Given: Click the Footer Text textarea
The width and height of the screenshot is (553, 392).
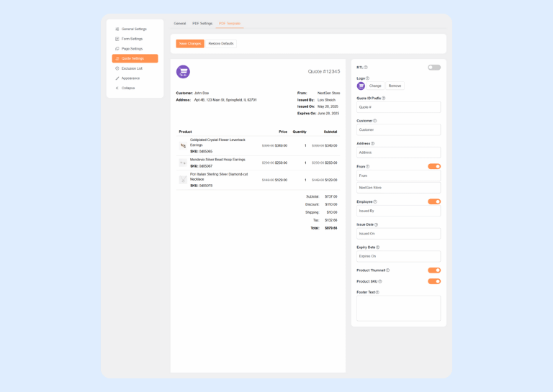Looking at the screenshot, I should [x=398, y=309].
